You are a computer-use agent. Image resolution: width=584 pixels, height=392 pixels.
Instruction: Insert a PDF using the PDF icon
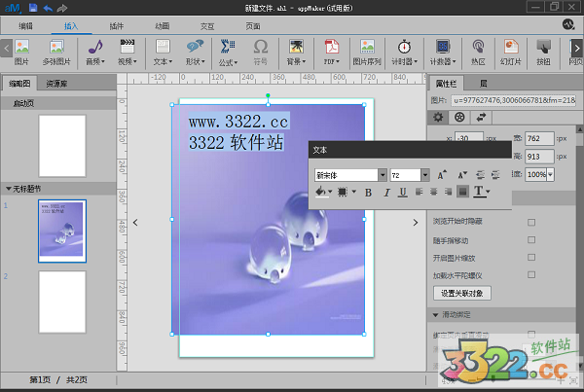[331, 50]
